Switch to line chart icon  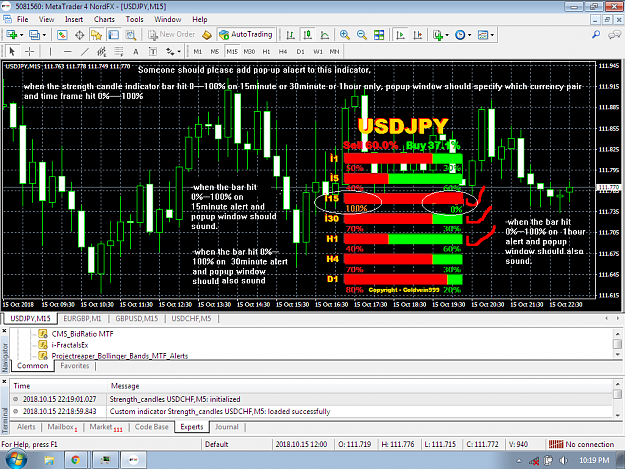click(324, 35)
